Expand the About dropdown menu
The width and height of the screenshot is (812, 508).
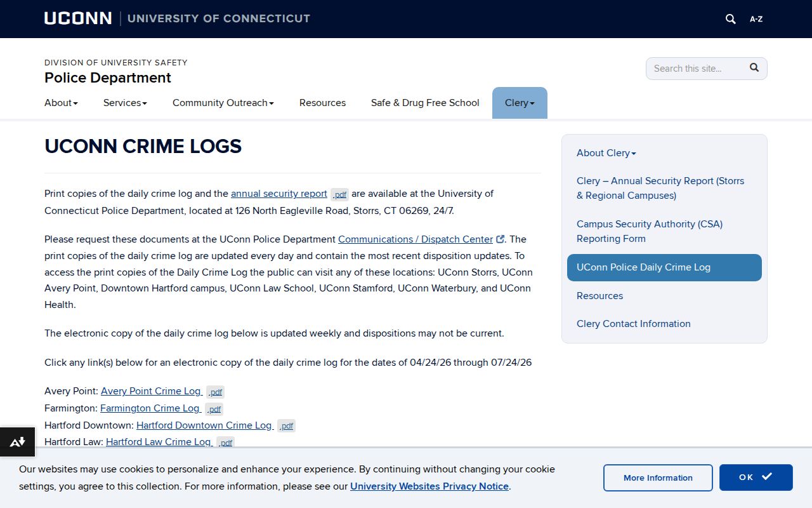point(61,103)
